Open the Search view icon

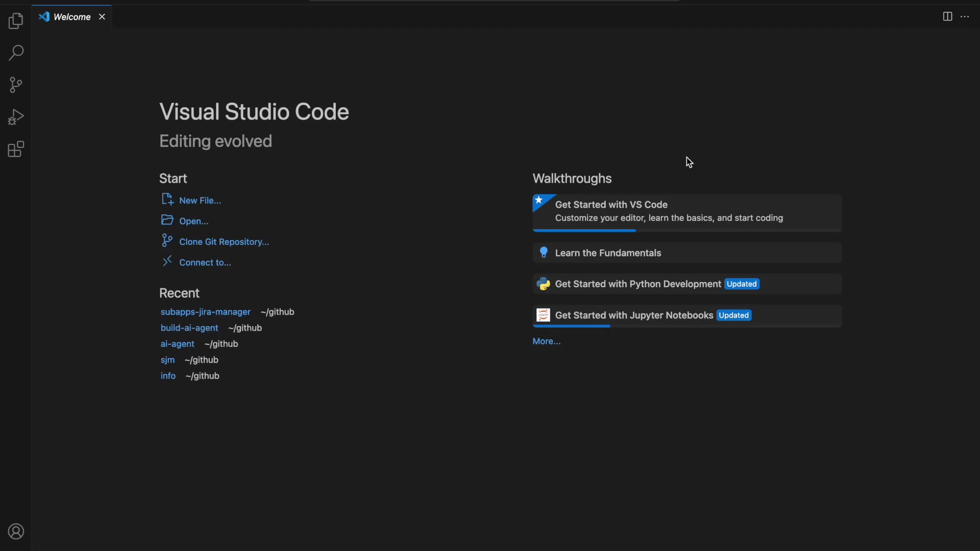click(16, 53)
